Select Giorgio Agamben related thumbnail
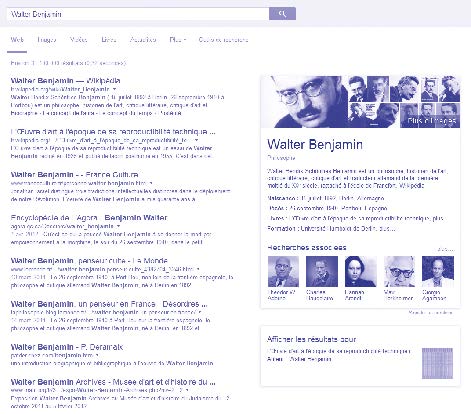The height and width of the screenshot is (414, 471). [x=438, y=271]
